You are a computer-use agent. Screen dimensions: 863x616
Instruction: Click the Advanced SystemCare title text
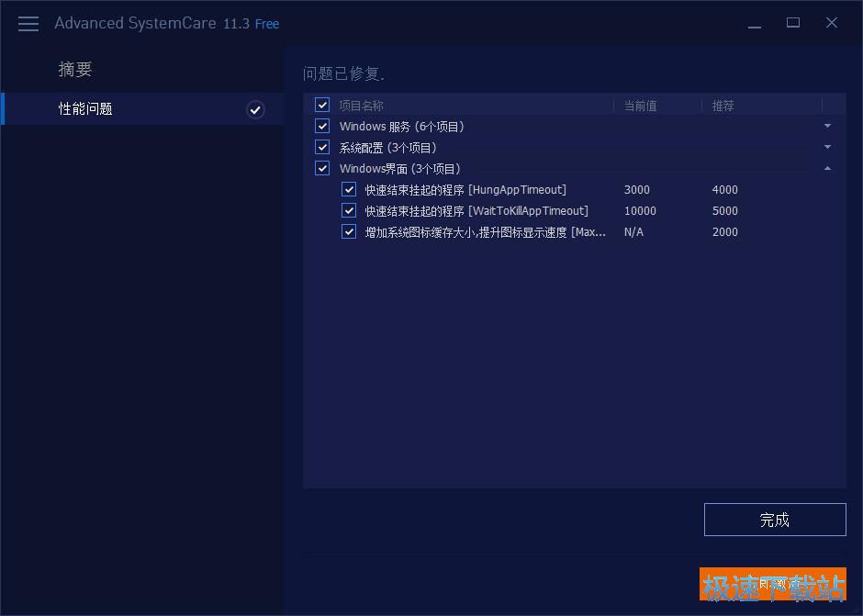coord(135,23)
